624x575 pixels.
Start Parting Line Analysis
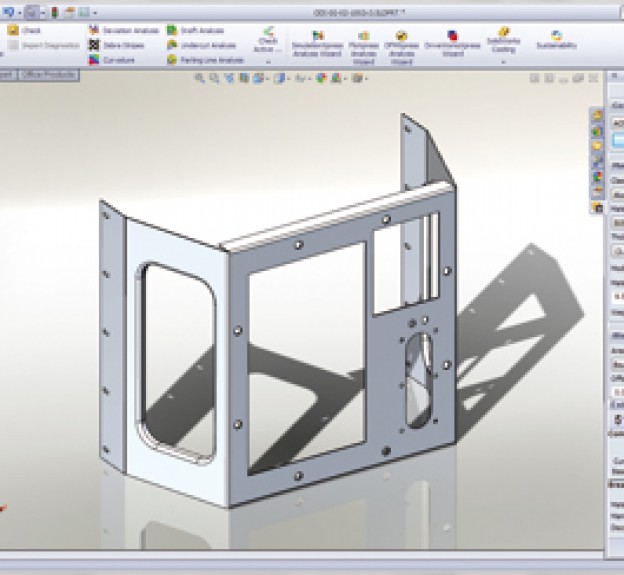click(x=206, y=60)
